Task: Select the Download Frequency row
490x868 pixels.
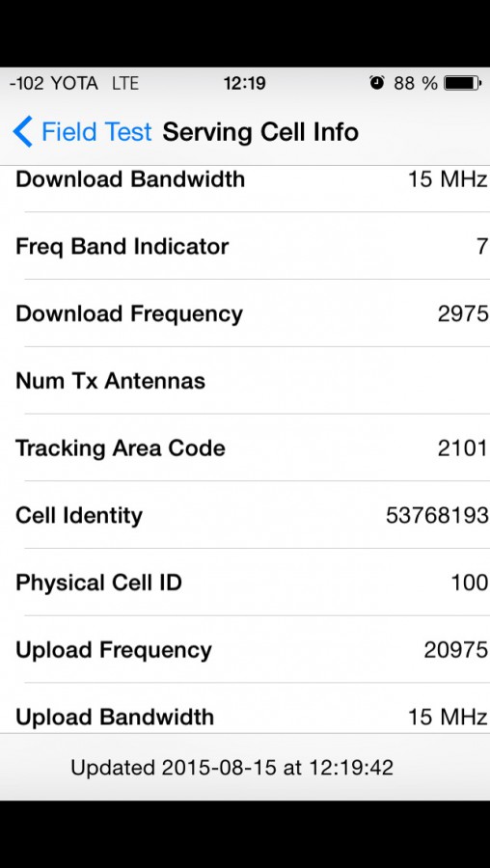Action: tap(245, 313)
